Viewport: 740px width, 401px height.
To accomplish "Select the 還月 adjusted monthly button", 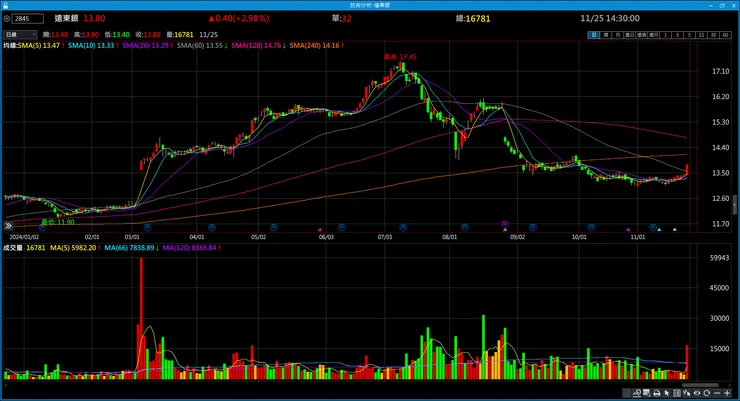I will 653,35.
